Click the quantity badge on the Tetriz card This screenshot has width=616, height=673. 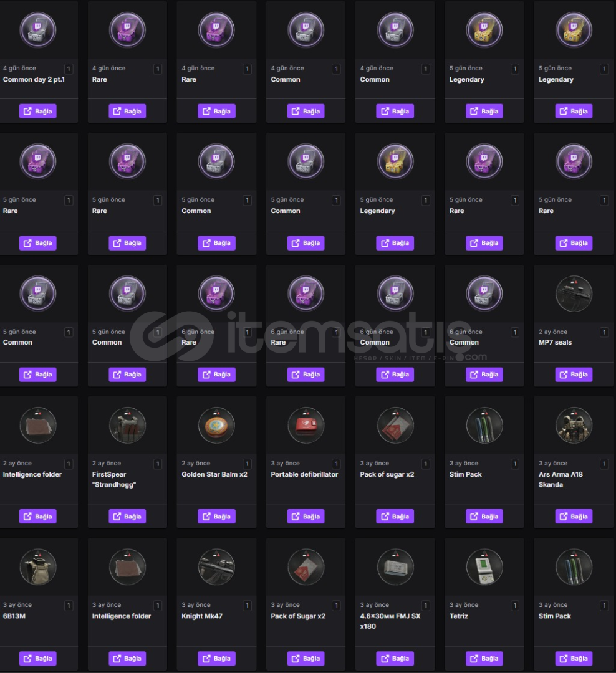514,606
